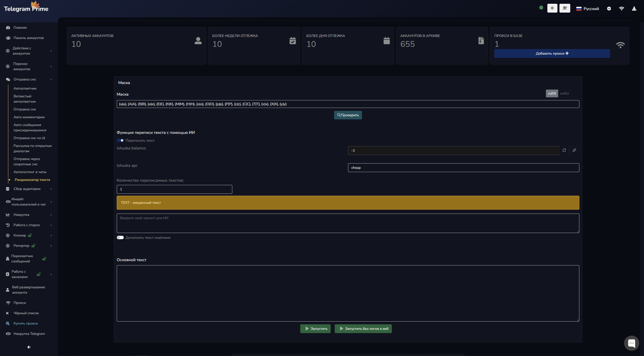Expand Инвайт пользователей в чат section

pos(29,202)
